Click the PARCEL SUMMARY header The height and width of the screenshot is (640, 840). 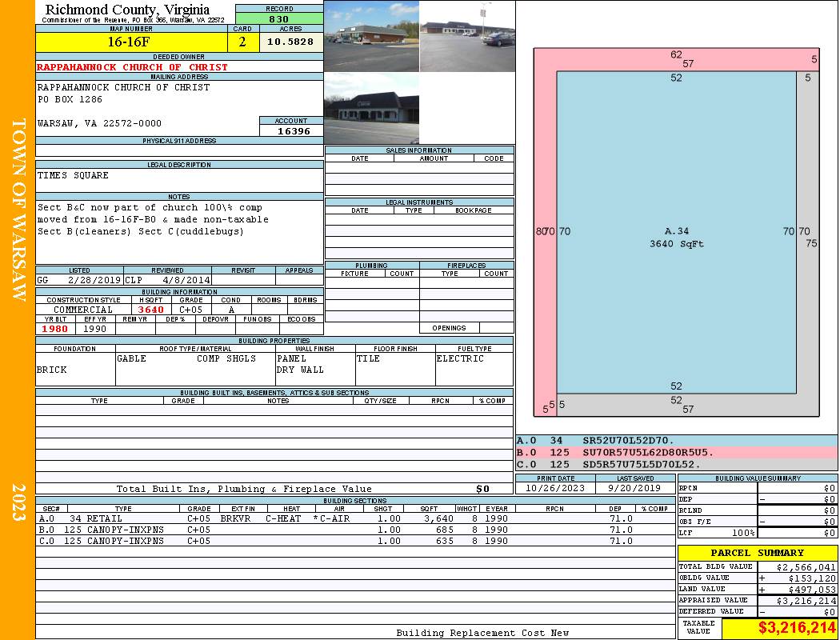click(757, 553)
